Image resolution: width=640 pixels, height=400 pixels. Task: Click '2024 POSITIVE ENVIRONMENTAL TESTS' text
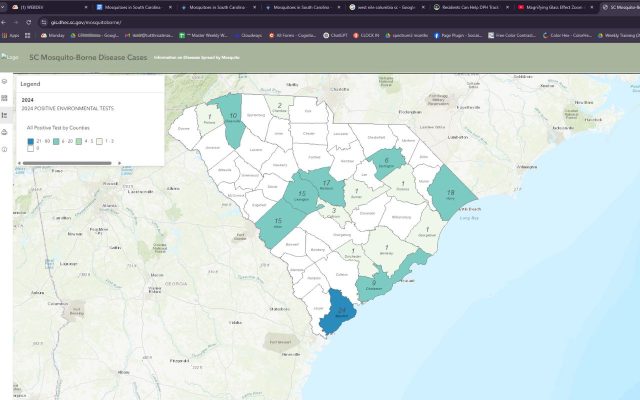pos(68,109)
